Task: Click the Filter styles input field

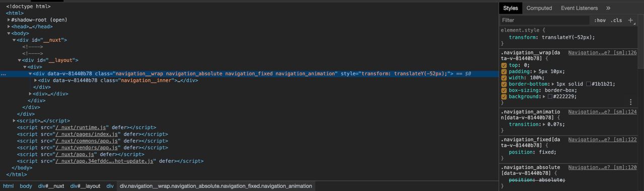Action: click(x=544, y=20)
